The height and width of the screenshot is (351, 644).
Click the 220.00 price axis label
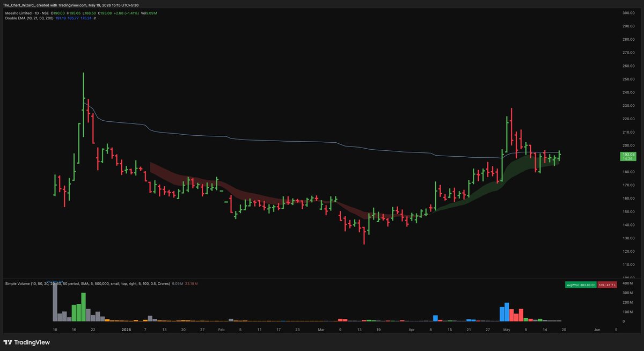point(628,119)
